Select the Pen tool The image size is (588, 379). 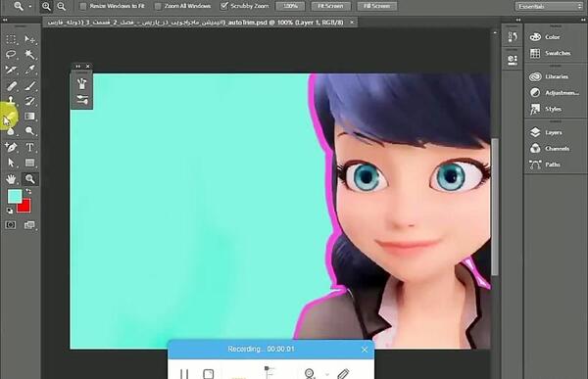[11, 147]
